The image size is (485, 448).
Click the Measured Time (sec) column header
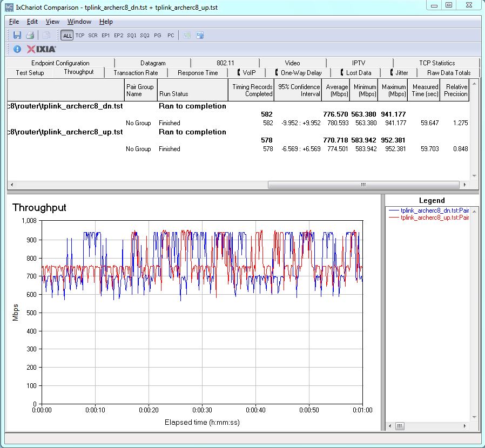click(x=424, y=90)
